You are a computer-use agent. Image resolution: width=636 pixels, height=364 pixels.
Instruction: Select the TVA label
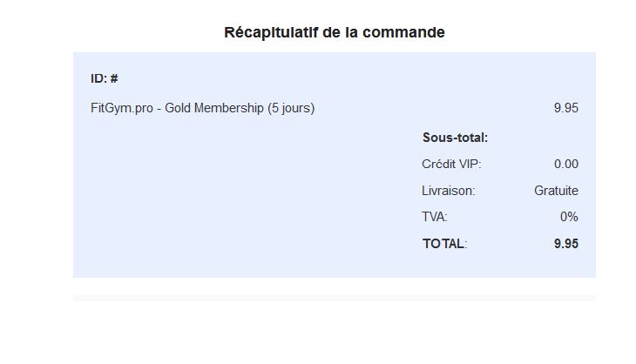pyautogui.click(x=435, y=217)
